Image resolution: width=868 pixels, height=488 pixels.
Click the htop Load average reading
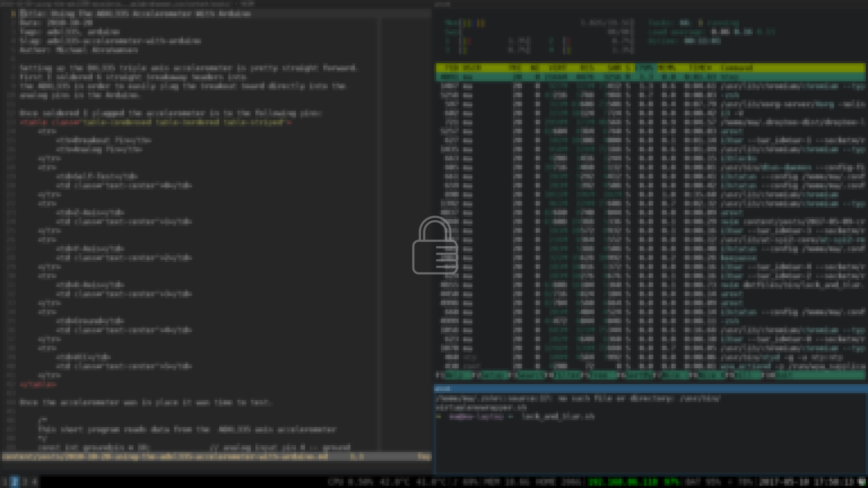[x=712, y=32]
